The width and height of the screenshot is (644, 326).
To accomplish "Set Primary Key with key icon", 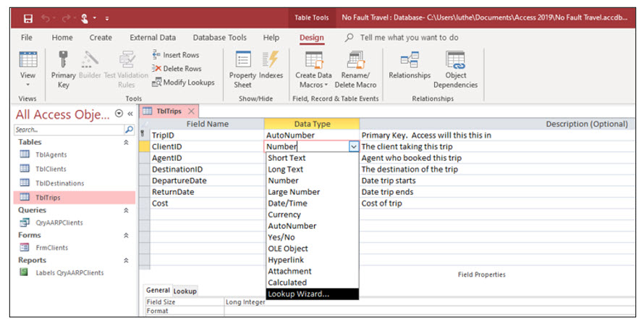I will tap(63, 59).
